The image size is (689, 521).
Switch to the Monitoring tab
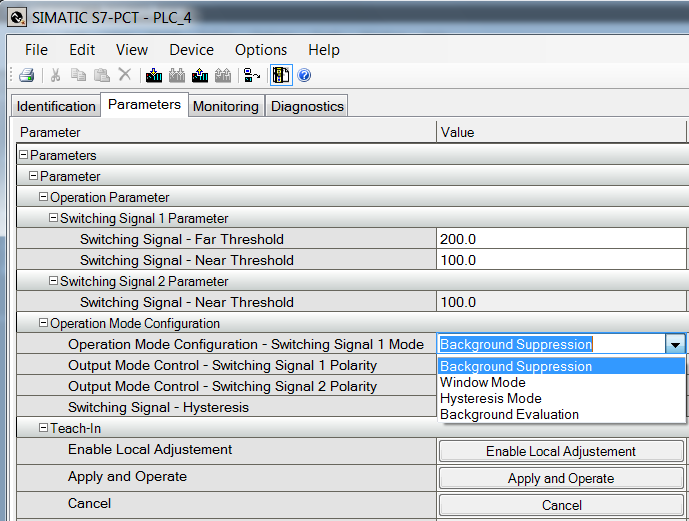point(226,106)
